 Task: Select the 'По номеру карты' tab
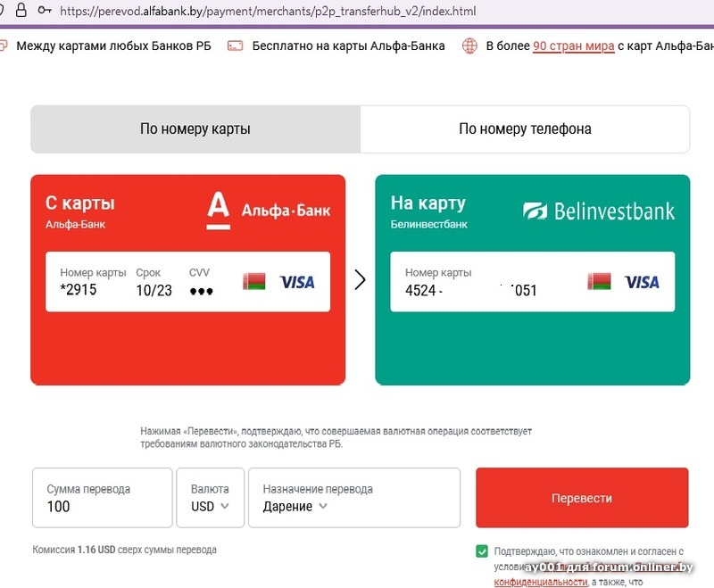coord(195,129)
